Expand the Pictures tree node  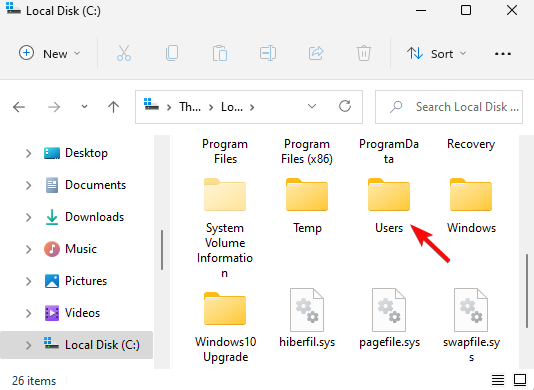point(29,282)
